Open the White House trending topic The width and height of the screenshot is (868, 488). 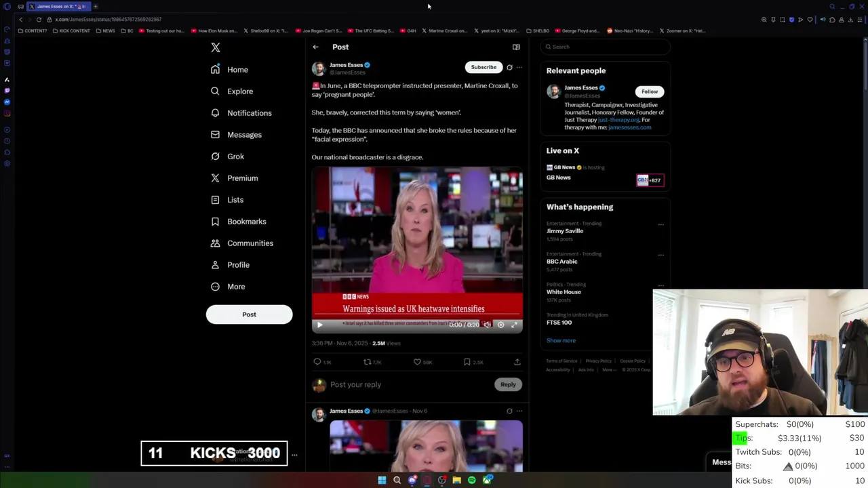pyautogui.click(x=564, y=292)
